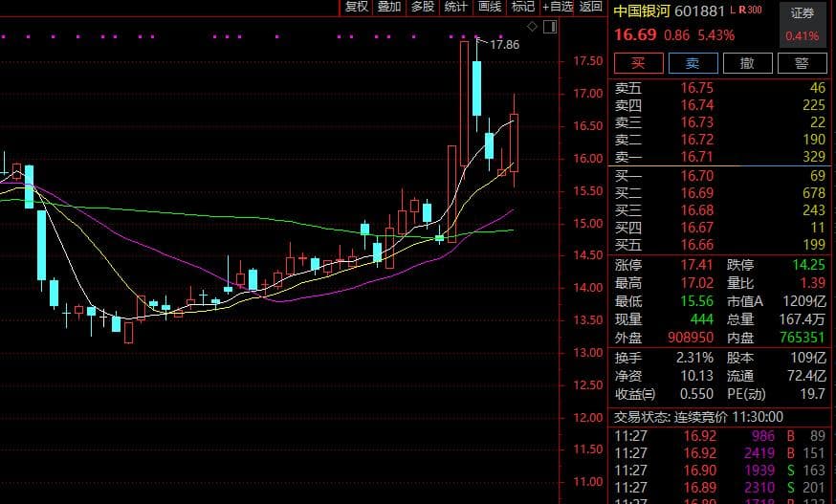Open the 证券 sector box
836x504 pixels.
coord(803,24)
